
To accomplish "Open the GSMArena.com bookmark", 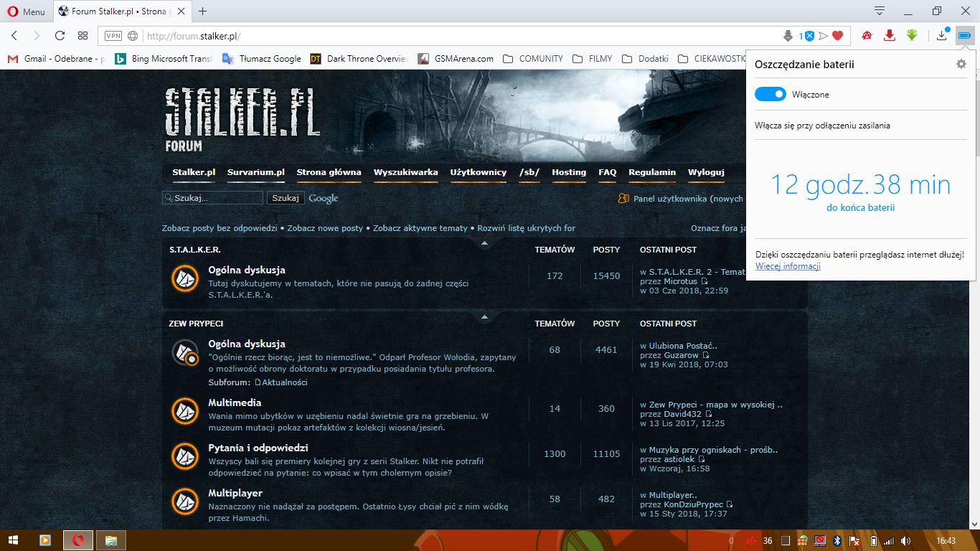I will click(456, 59).
